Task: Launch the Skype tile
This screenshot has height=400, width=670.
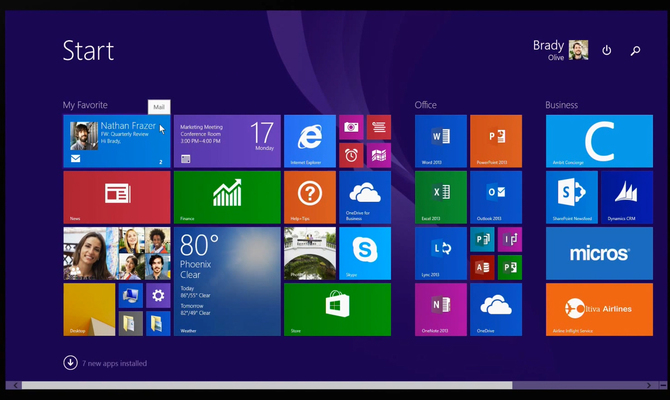Action: coord(365,253)
